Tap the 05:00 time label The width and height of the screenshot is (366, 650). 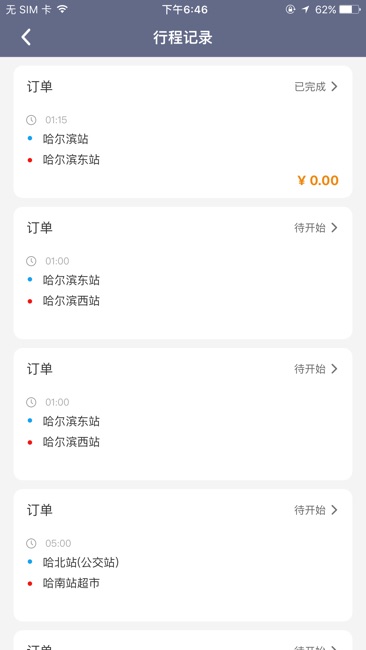(x=58, y=543)
